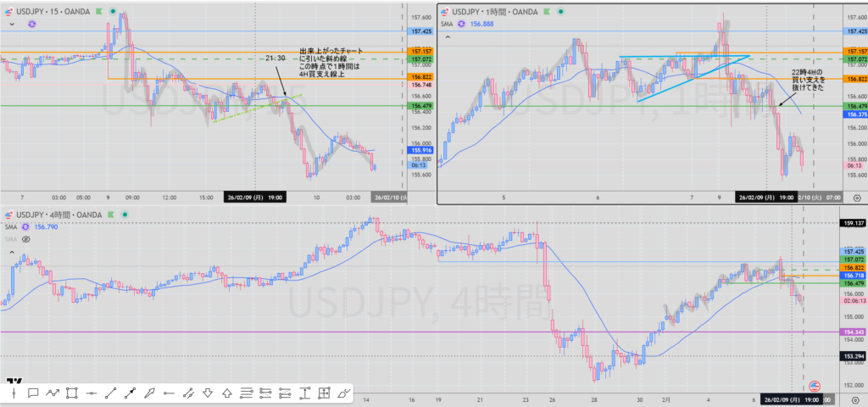Viewport: 868px width, 407px height.
Task: Select the vertical line tool
Action: (x=14, y=393)
